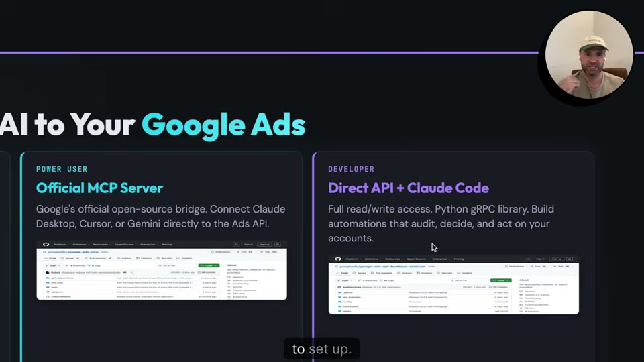Click the search icon in Direct API GitHub header

click(529, 259)
